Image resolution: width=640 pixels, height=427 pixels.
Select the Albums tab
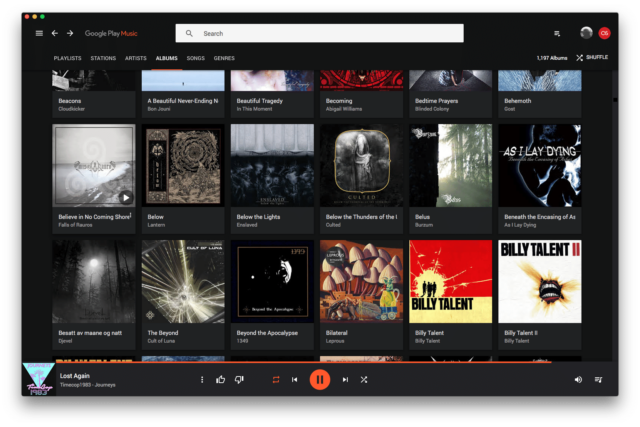[167, 58]
